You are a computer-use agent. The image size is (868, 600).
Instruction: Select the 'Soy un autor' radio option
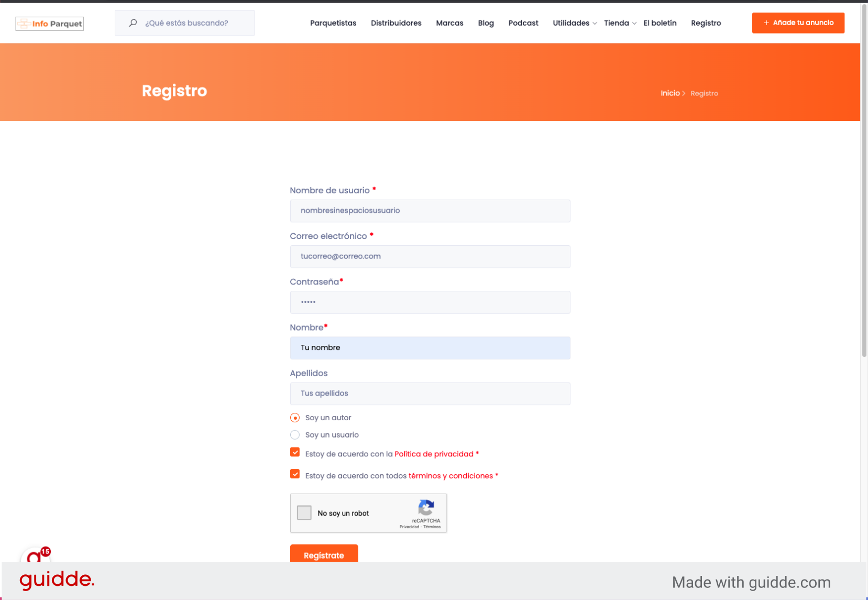pos(295,418)
